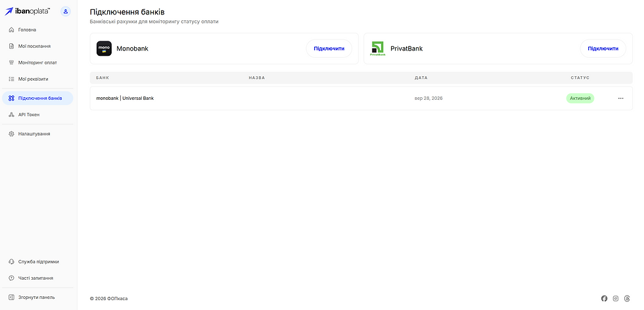Open API Токен in the sidebar
The image size is (644, 310).
coord(38,115)
